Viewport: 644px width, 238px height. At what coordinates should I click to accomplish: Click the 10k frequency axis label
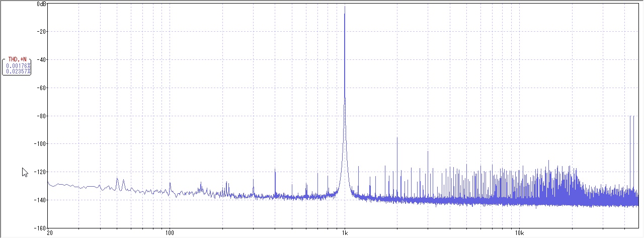[519, 233]
